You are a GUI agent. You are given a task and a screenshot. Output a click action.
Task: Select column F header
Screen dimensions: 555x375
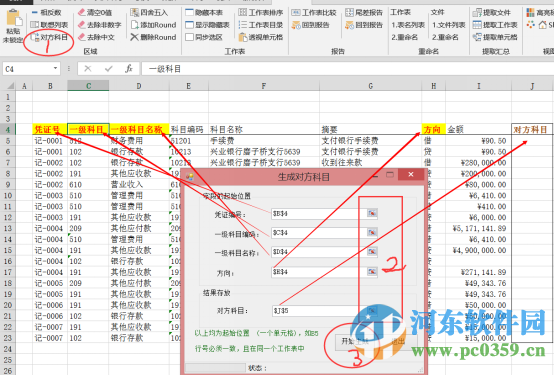[264, 86]
